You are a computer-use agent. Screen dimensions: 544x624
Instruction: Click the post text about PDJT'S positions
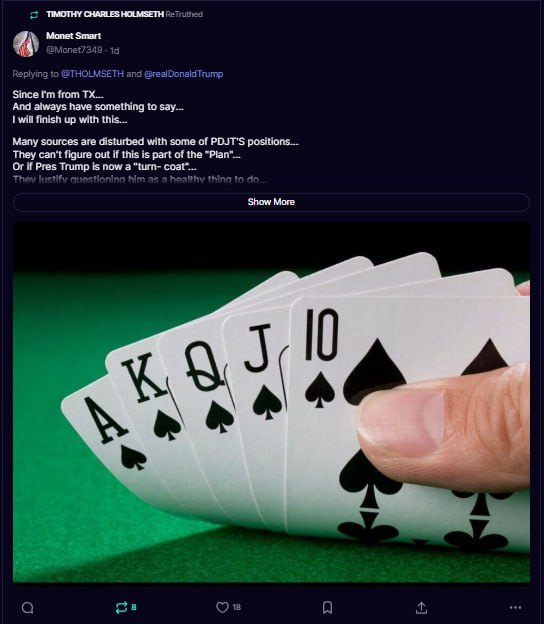155,142
